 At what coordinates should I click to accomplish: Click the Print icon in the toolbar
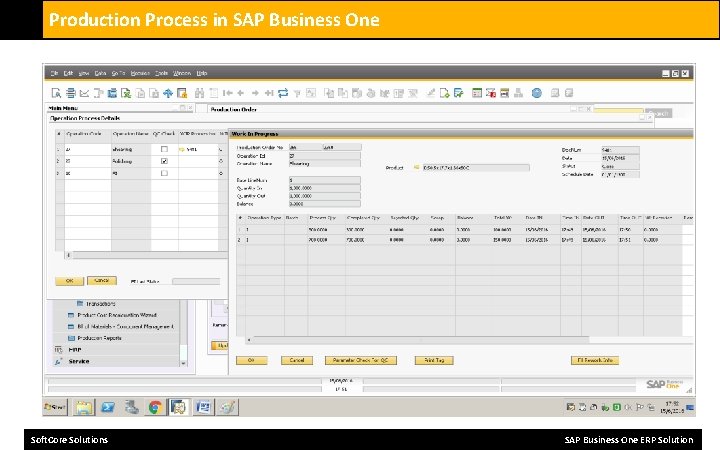click(70, 93)
